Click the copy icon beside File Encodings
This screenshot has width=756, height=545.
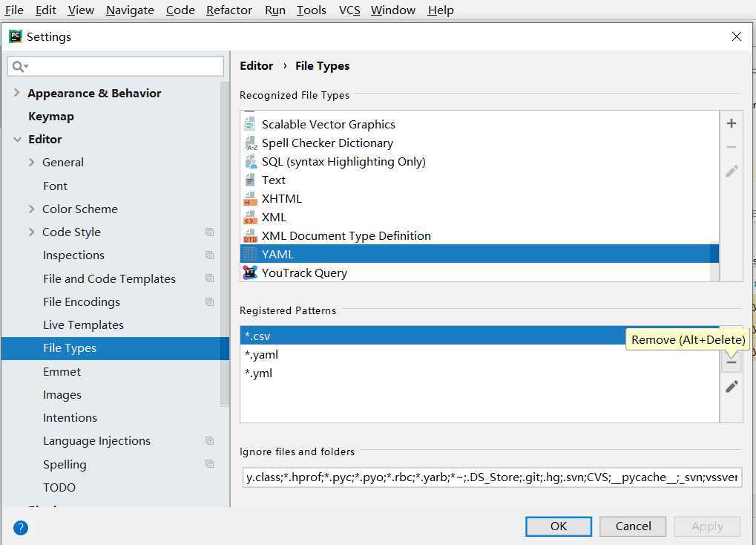pyautogui.click(x=209, y=301)
